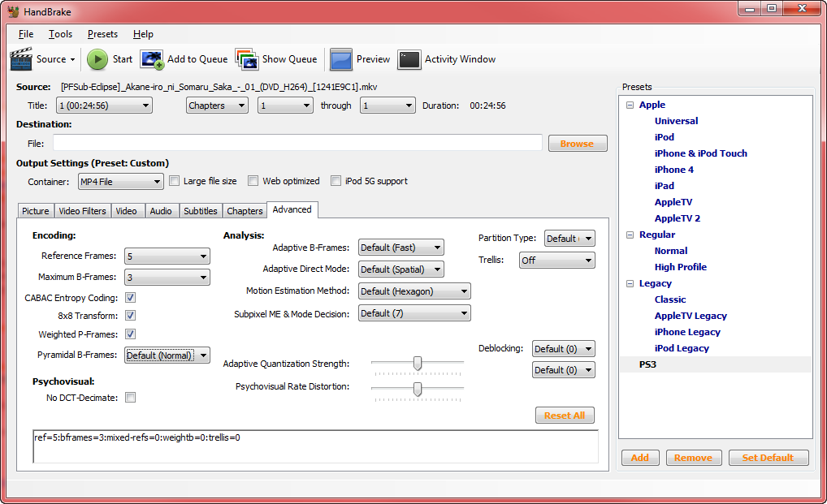Click the Add to Queue icon
Image resolution: width=827 pixels, height=504 pixels.
coord(152,59)
